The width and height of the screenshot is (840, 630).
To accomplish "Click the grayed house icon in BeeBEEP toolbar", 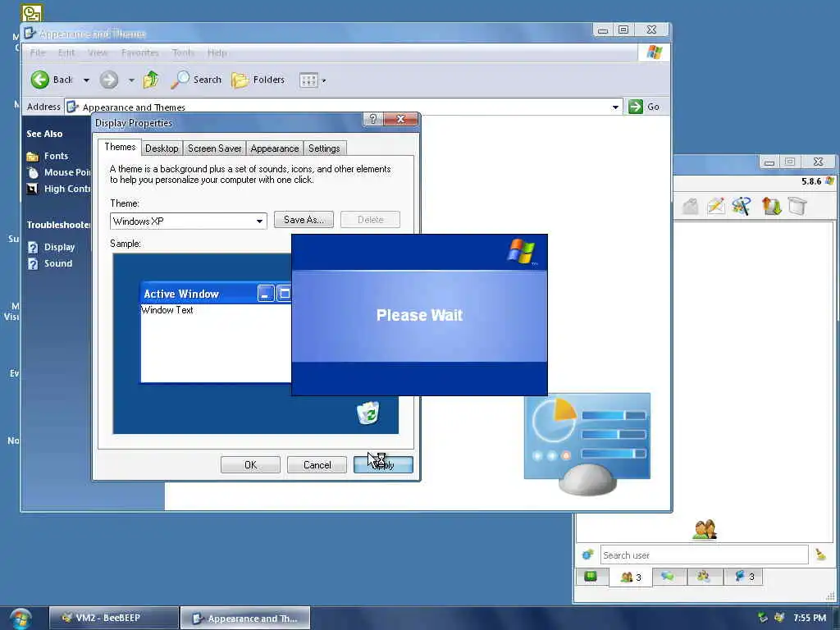I will coord(691,206).
